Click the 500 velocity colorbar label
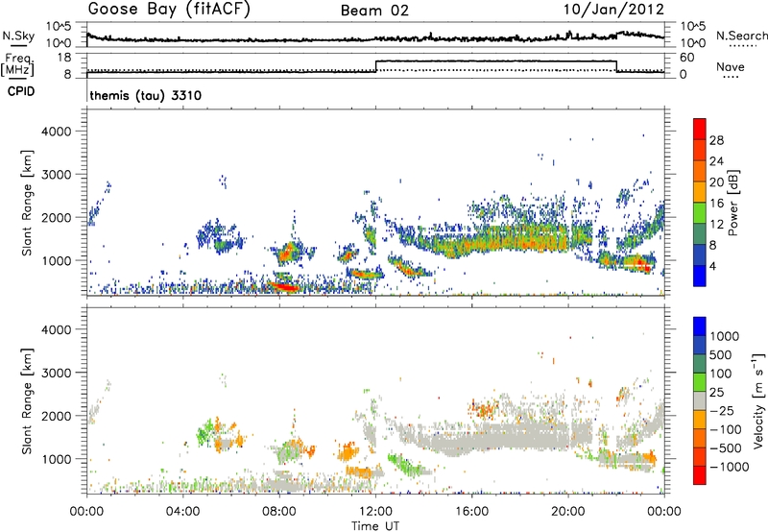Viewport: 768px width, 532px height. tap(722, 355)
